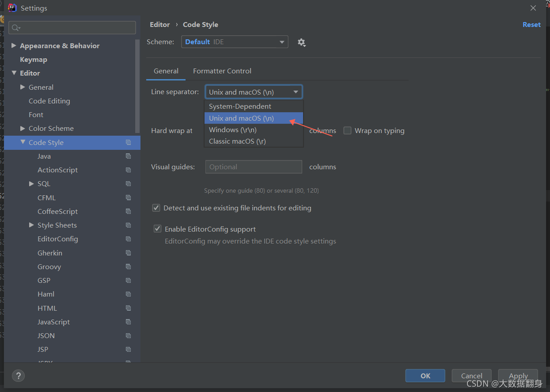
Task: Choose Windows (\r\n) line separator
Action: (254, 129)
